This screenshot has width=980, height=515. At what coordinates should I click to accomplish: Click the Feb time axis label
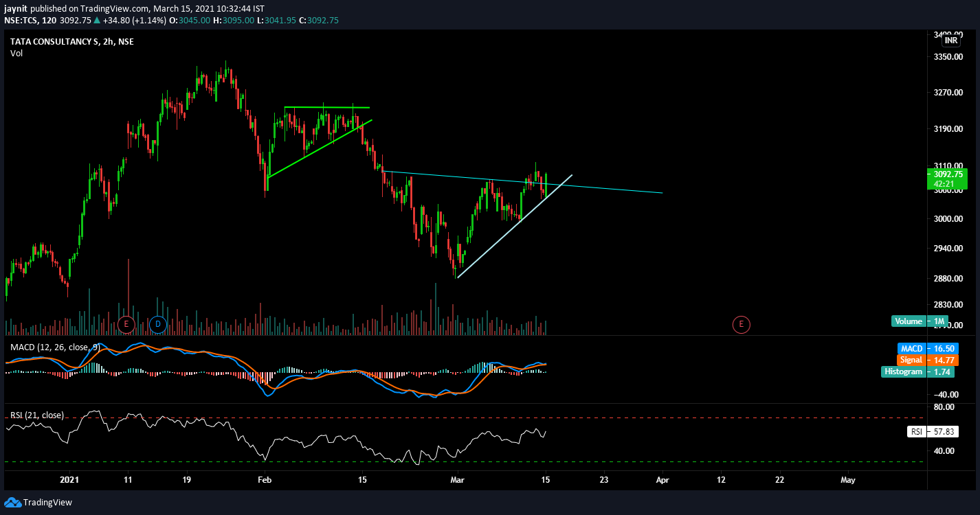pos(263,480)
